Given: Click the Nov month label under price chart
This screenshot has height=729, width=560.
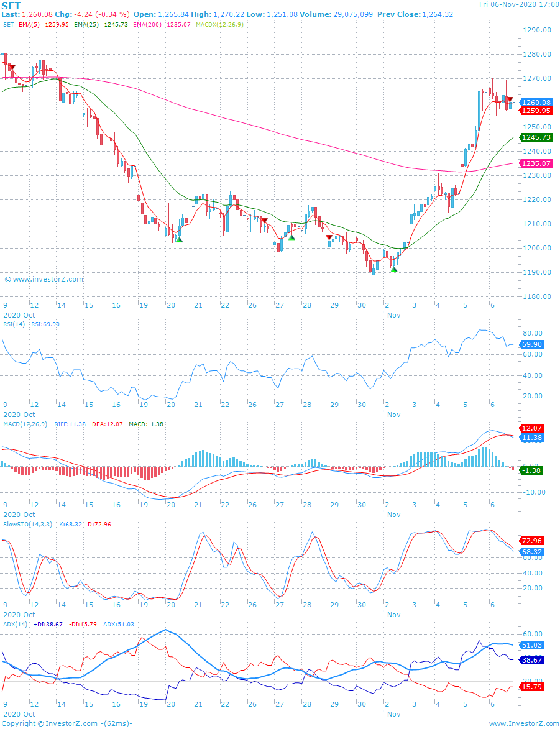Looking at the screenshot, I should (x=393, y=314).
